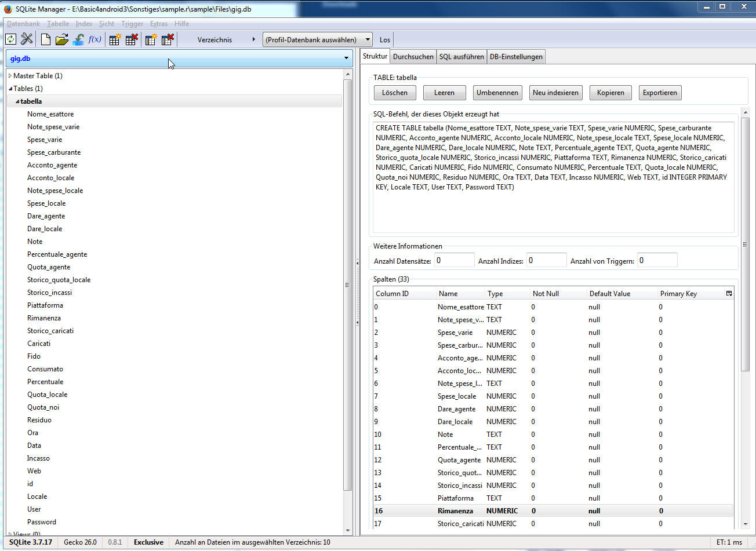756x551 pixels.
Task: Click the drop table icon
Action: click(132, 39)
